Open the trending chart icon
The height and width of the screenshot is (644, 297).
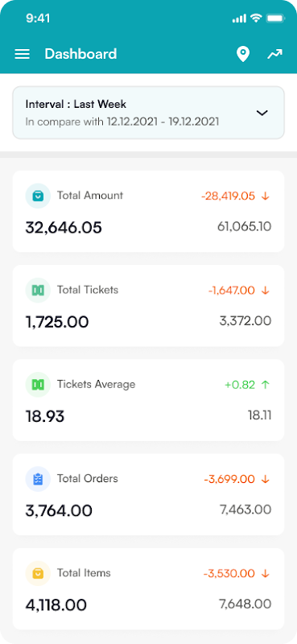(x=274, y=54)
